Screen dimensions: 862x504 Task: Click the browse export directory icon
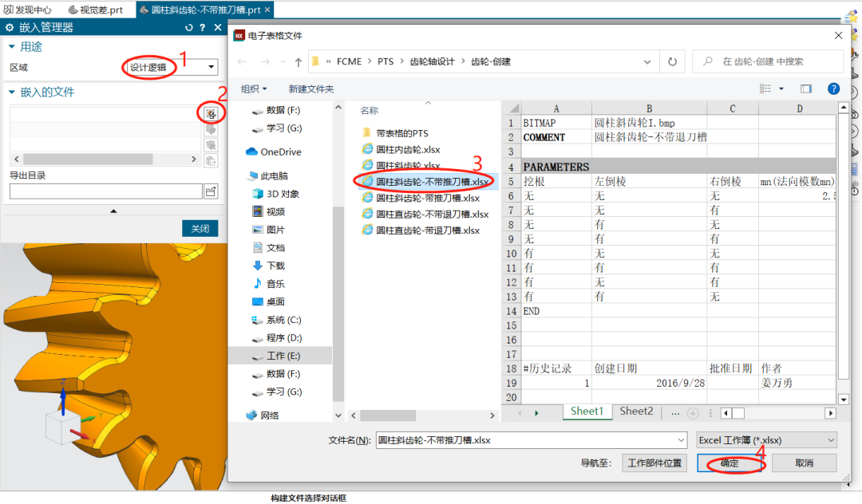coord(211,191)
